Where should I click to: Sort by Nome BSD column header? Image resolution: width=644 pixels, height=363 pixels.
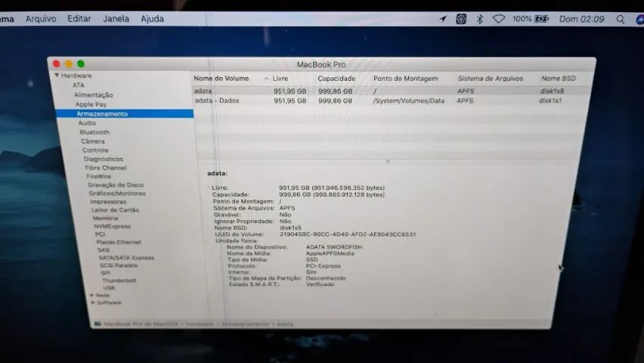click(558, 78)
